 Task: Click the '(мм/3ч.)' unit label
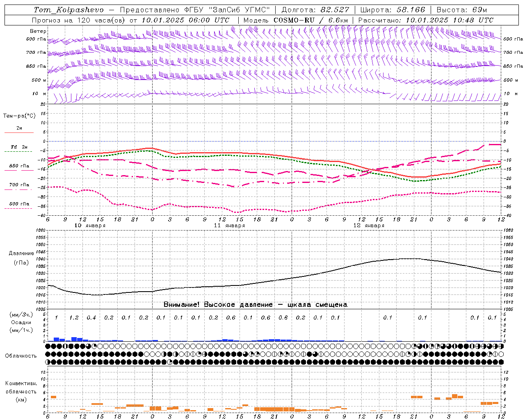pyautogui.click(x=21, y=315)
